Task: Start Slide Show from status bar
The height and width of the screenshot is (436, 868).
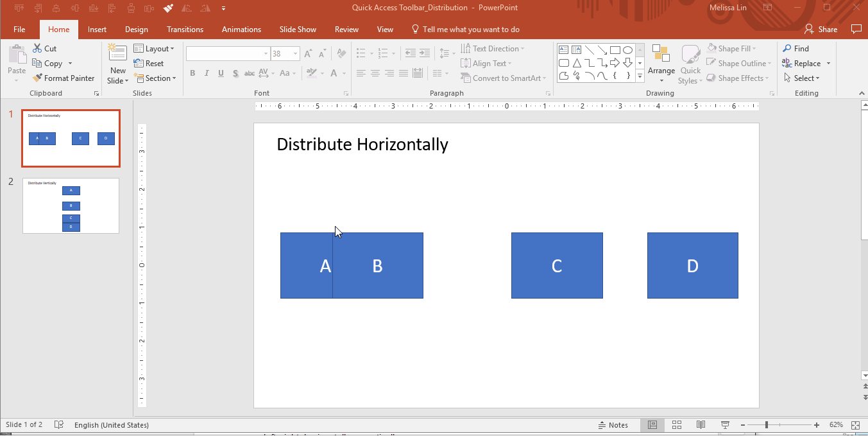Action: (725, 425)
